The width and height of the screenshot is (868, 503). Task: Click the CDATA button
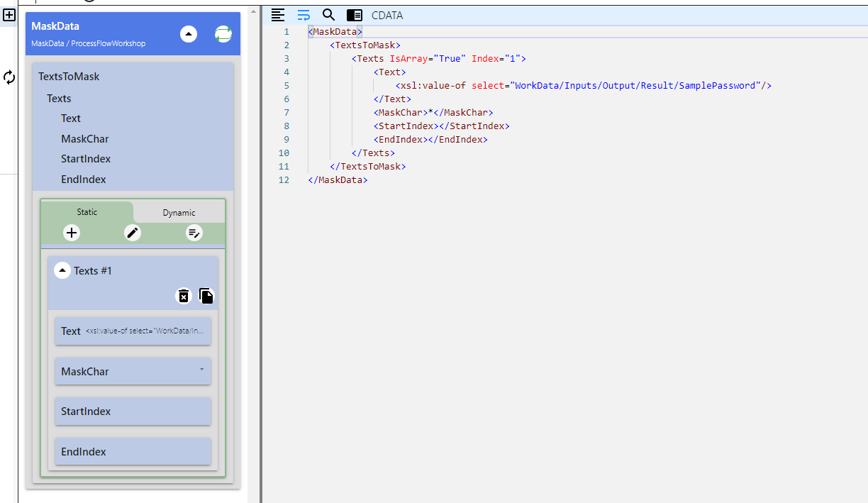387,15
